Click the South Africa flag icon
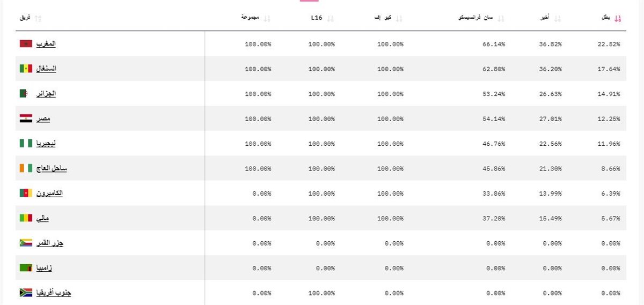This screenshot has height=305, width=644. (x=26, y=293)
